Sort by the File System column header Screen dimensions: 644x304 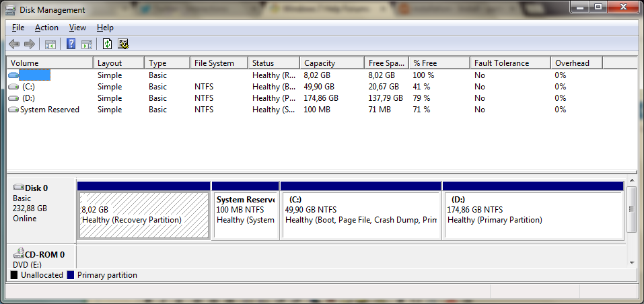pos(219,63)
